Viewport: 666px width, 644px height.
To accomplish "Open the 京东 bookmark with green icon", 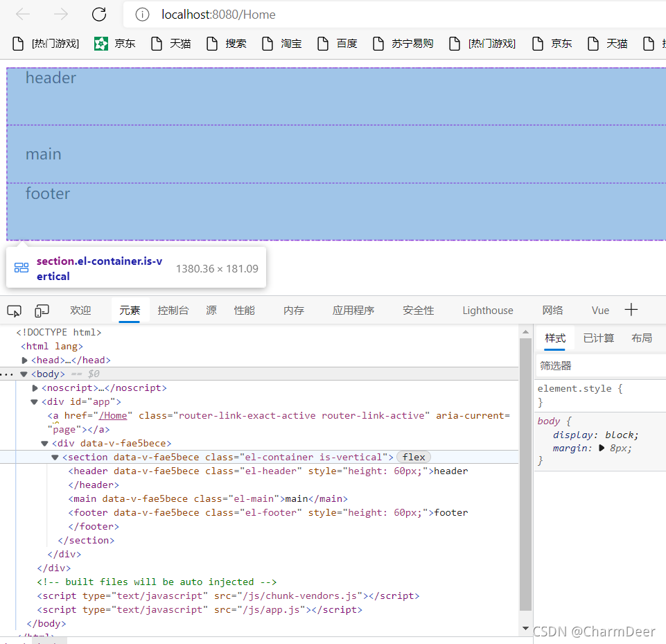I will 114,44.
